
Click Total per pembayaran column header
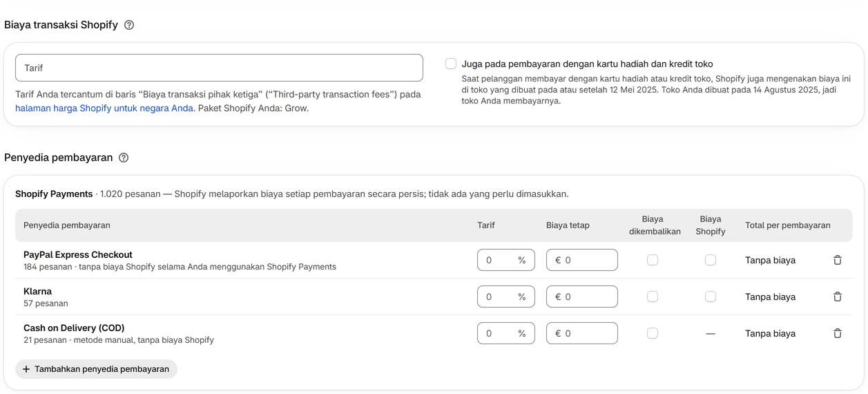click(788, 225)
